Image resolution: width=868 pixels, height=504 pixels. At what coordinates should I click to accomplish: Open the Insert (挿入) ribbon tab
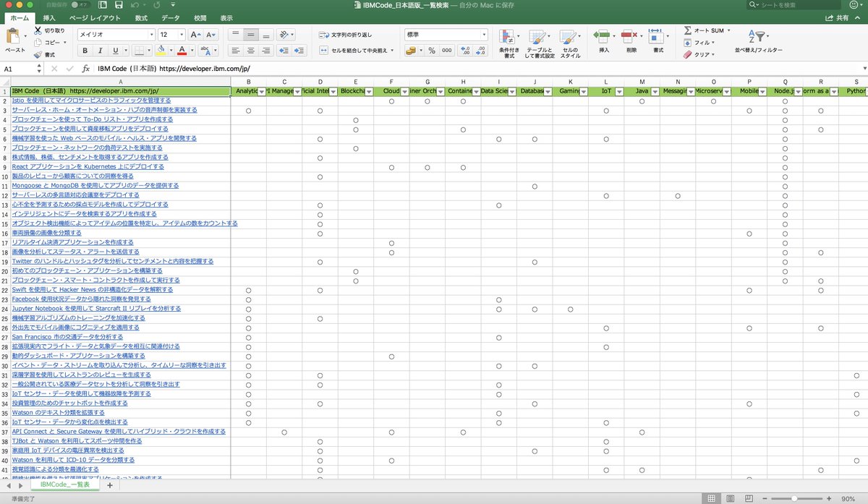[49, 17]
